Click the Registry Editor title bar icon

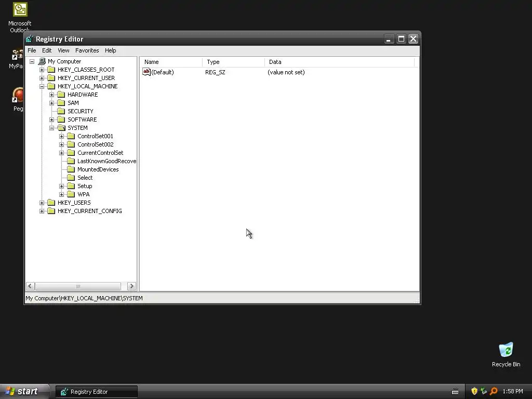tap(30, 39)
